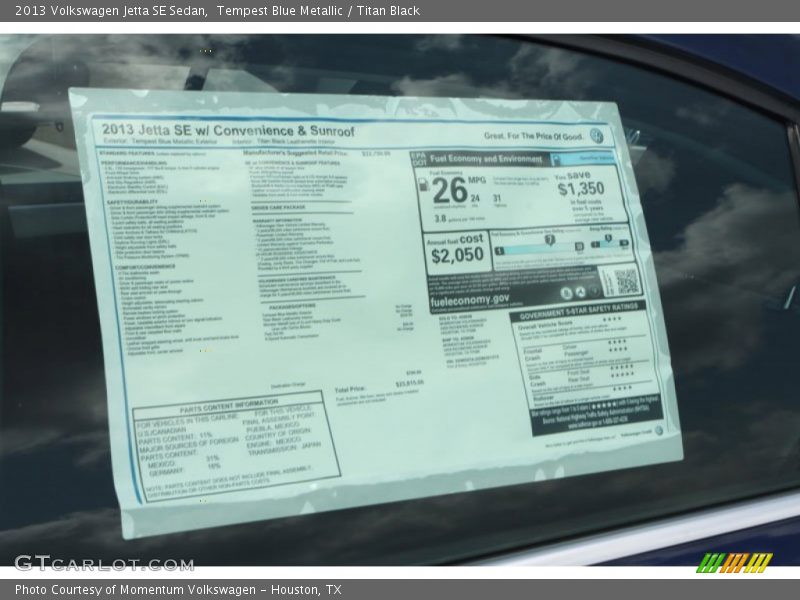Click the Volkswagen logo at the sticker's top right
Viewport: 800px width, 600px height.
tap(597, 136)
